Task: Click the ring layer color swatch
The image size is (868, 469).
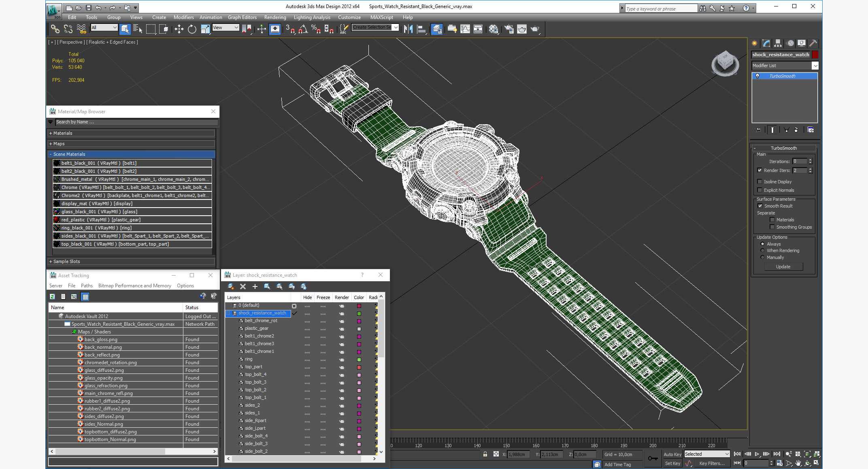Action: pyautogui.click(x=359, y=360)
